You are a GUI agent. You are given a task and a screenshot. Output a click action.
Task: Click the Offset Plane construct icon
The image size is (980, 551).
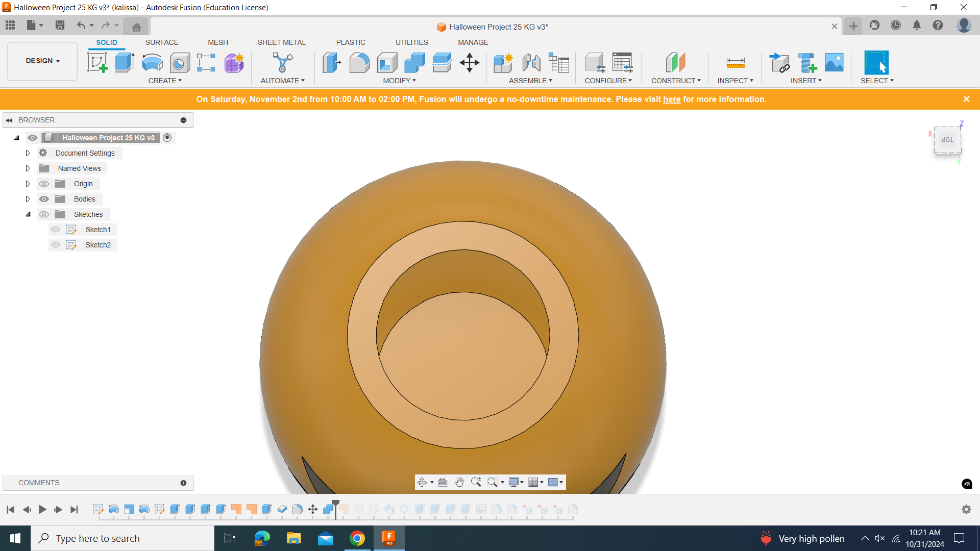[x=675, y=63]
